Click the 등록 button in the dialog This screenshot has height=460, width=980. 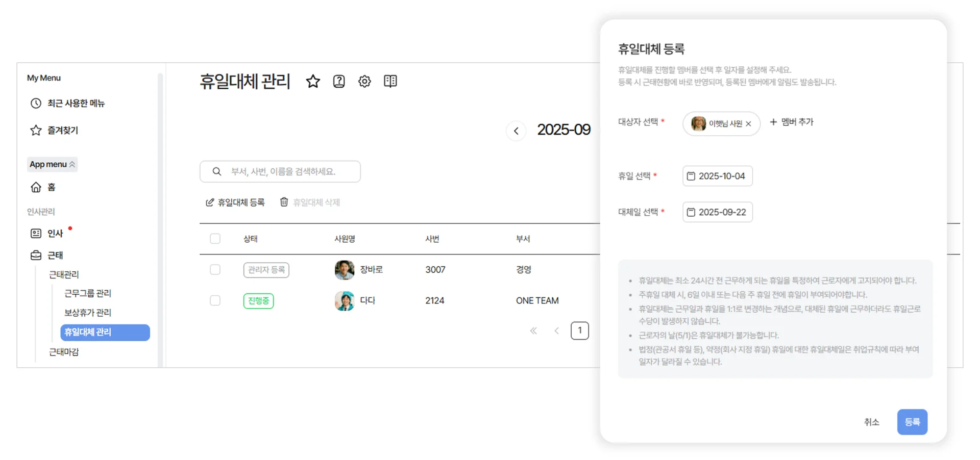coord(912,422)
